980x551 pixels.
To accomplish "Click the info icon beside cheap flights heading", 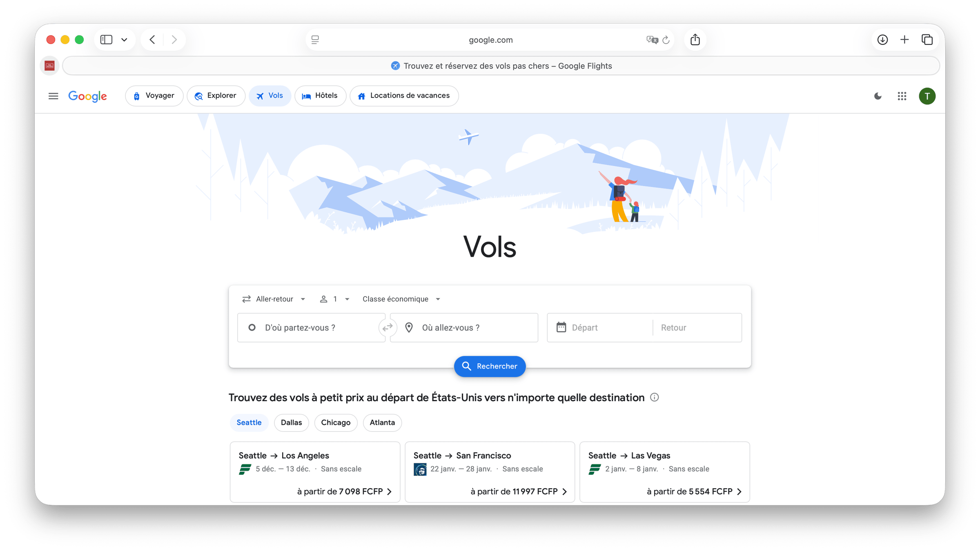I will 654,397.
